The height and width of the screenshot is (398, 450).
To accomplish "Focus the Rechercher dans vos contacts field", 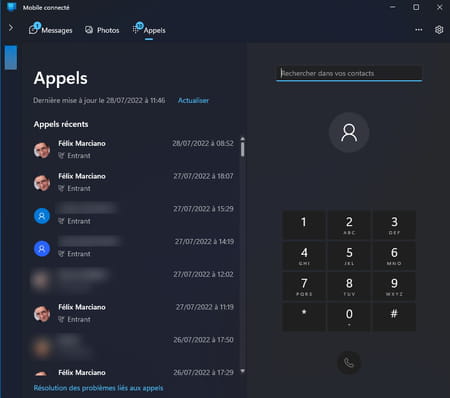I will [349, 73].
